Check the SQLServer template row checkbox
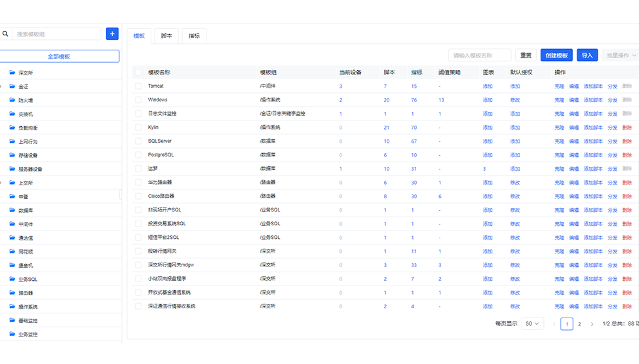This screenshot has width=639, height=364. 138,141
